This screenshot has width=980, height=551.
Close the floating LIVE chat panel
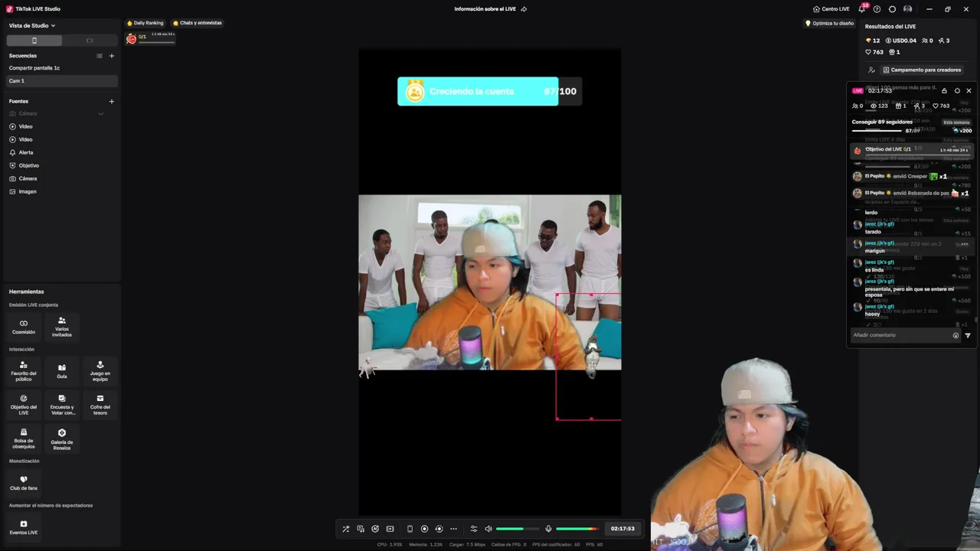(969, 90)
